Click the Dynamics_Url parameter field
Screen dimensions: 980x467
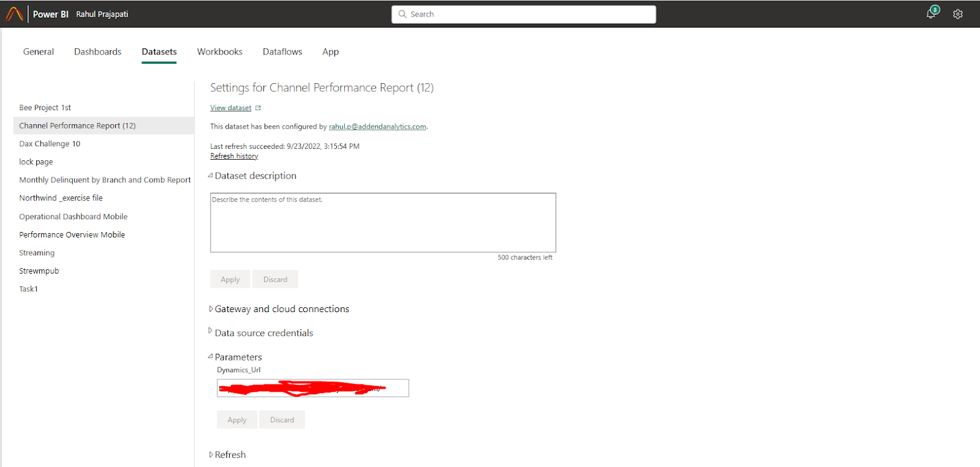(313, 388)
